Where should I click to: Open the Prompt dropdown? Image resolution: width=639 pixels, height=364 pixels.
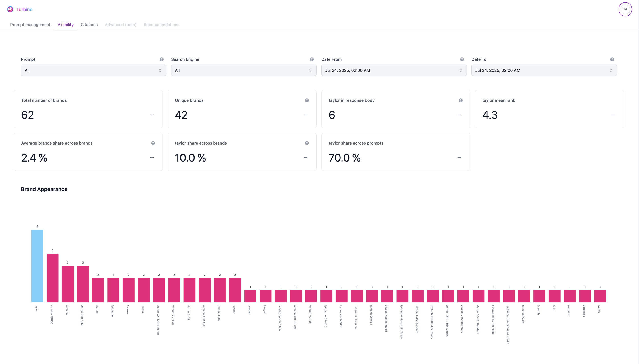tap(94, 70)
